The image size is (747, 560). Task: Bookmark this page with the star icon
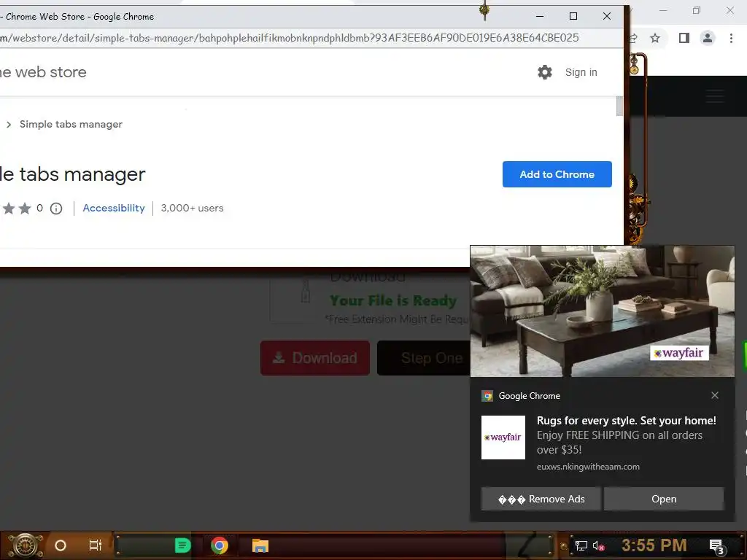655,38
